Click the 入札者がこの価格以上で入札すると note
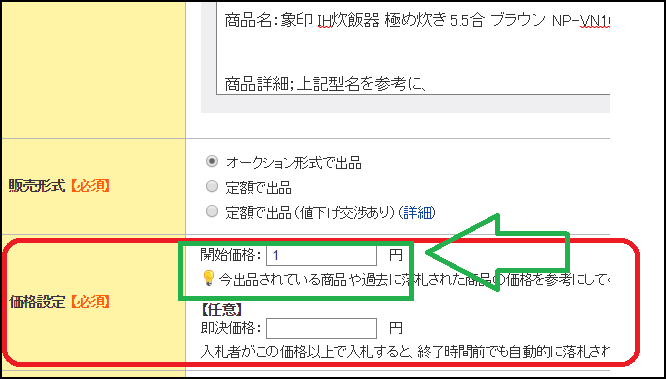666x379 pixels. point(405,352)
